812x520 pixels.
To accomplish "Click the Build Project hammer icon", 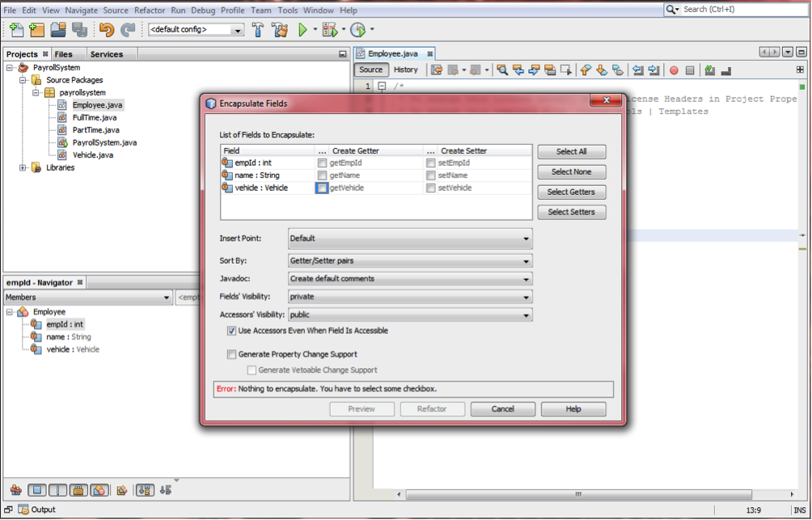I will tap(258, 30).
